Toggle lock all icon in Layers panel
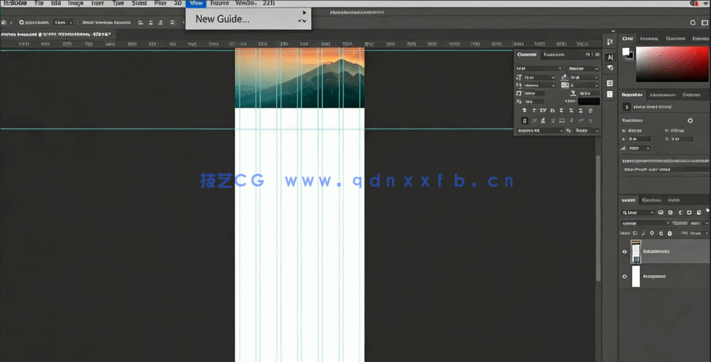 (x=670, y=234)
